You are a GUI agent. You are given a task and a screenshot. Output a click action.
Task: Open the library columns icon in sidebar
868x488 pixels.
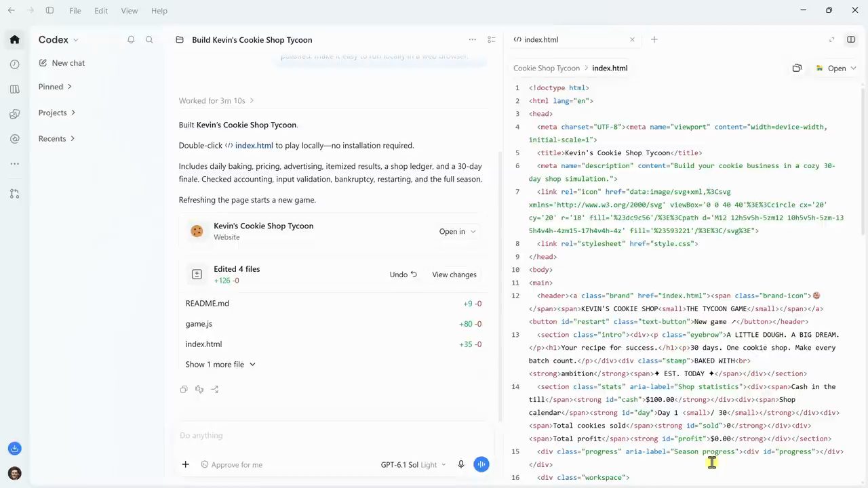14,89
